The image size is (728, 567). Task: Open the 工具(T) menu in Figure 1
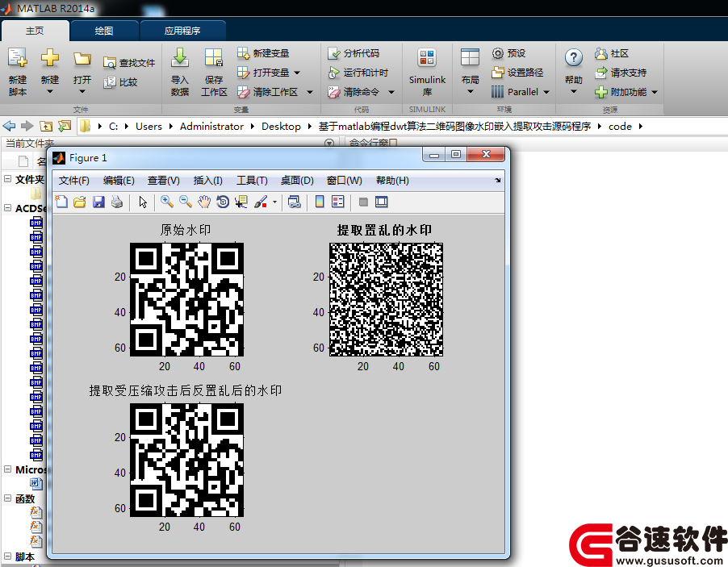[252, 181]
